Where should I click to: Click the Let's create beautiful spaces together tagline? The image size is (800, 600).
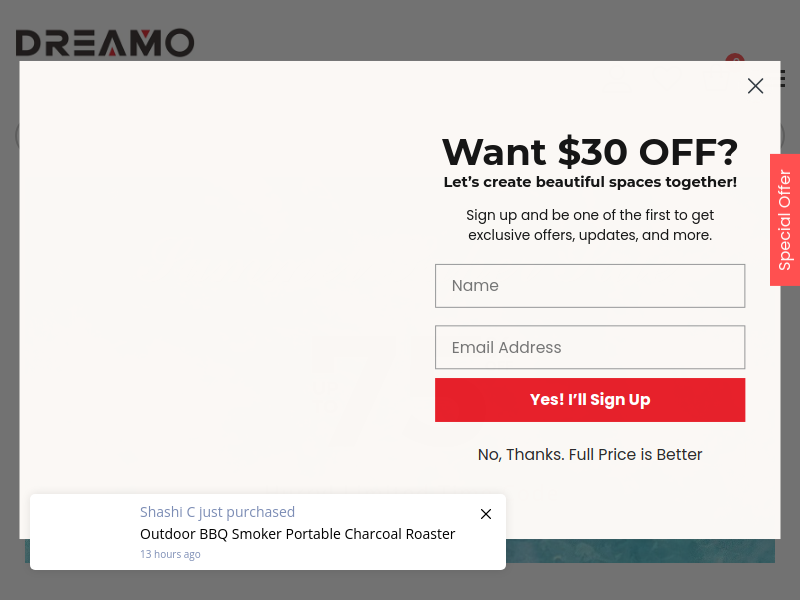coord(590,182)
